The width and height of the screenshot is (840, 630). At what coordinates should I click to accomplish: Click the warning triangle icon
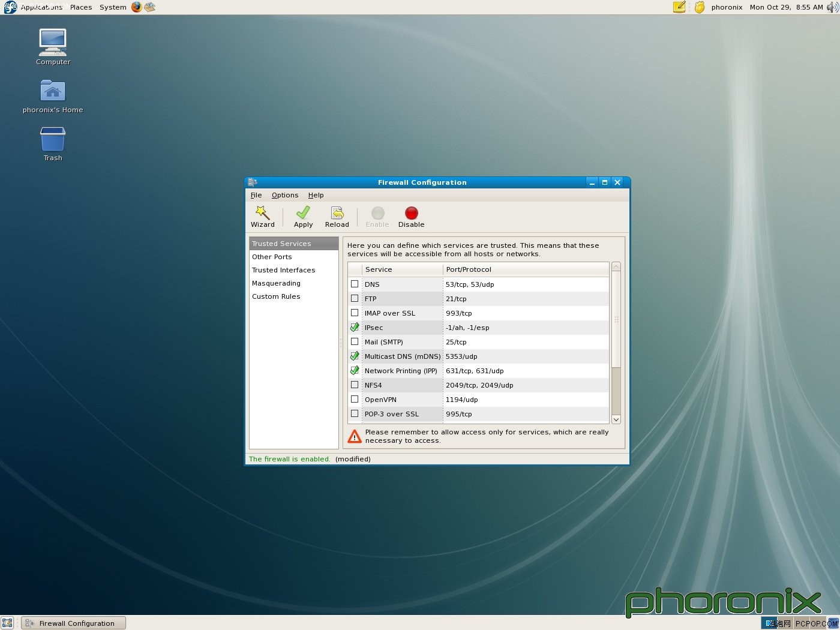coord(355,436)
